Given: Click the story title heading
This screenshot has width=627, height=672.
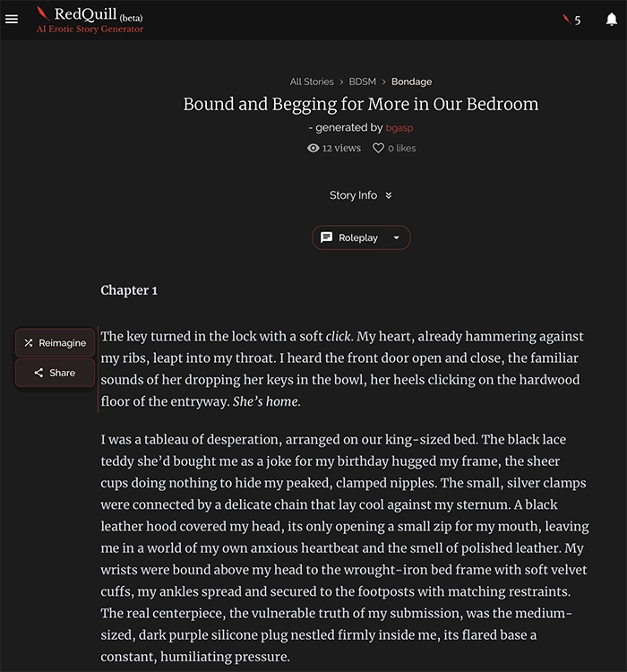Looking at the screenshot, I should [x=361, y=104].
